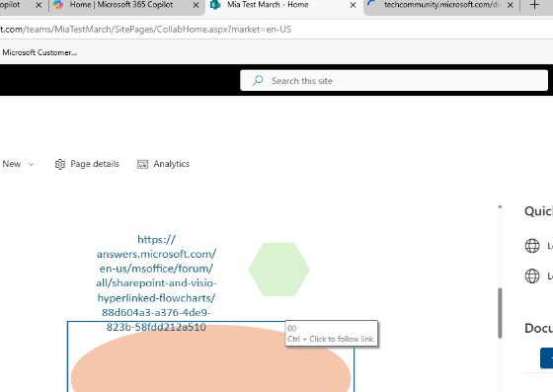This screenshot has height=392, width=553.
Task: Click the search magnifier icon
Action: 258,81
